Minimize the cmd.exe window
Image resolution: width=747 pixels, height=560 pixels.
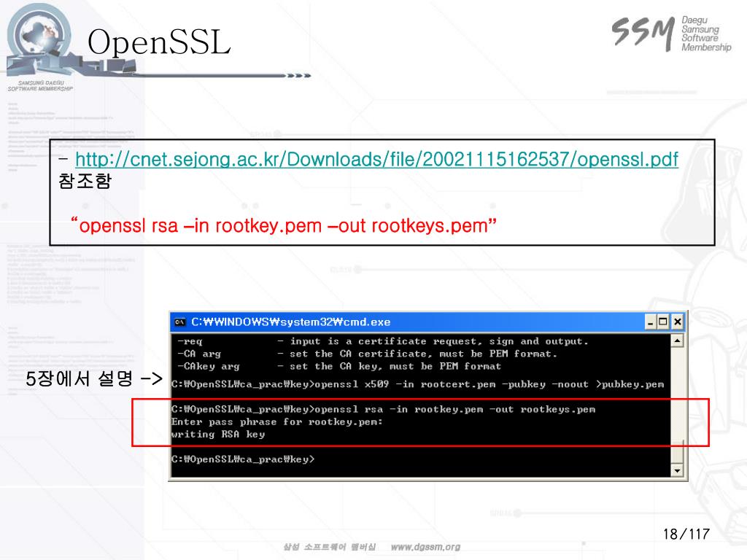(650, 322)
